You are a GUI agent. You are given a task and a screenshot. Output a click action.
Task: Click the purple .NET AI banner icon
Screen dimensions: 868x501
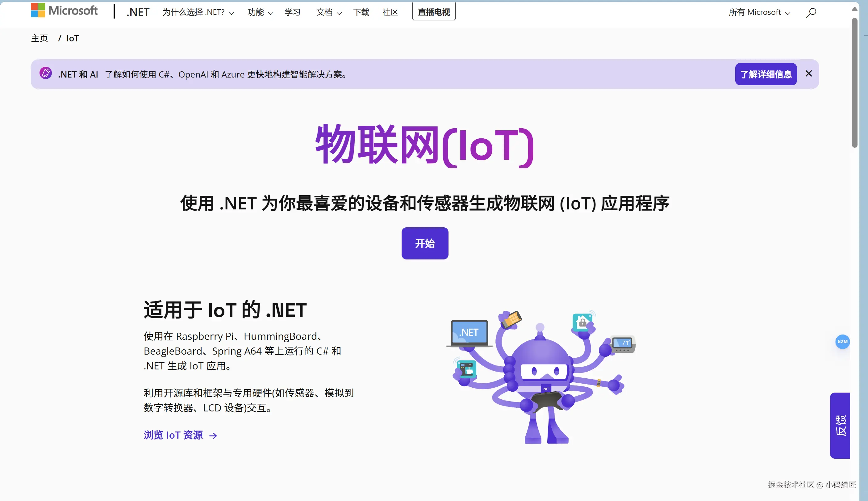click(x=45, y=73)
